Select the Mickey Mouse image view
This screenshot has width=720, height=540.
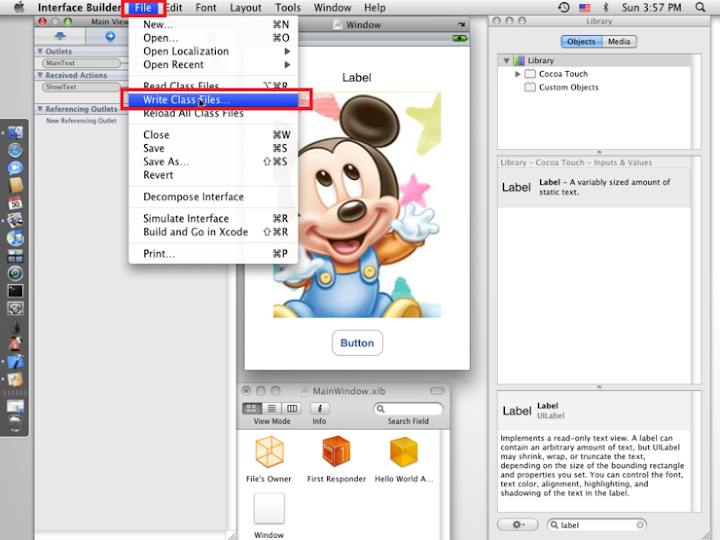point(357,204)
